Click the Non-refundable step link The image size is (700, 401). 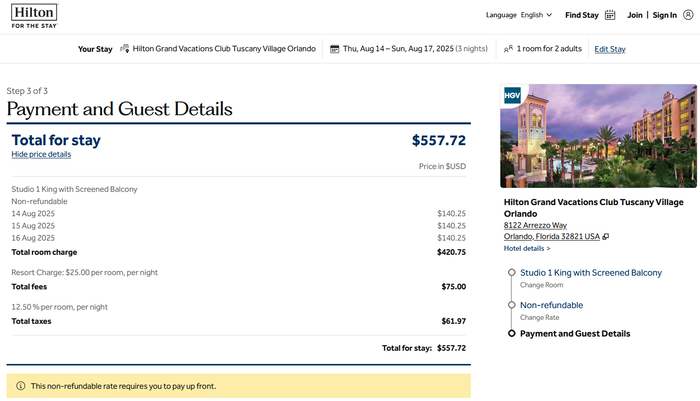(x=551, y=305)
